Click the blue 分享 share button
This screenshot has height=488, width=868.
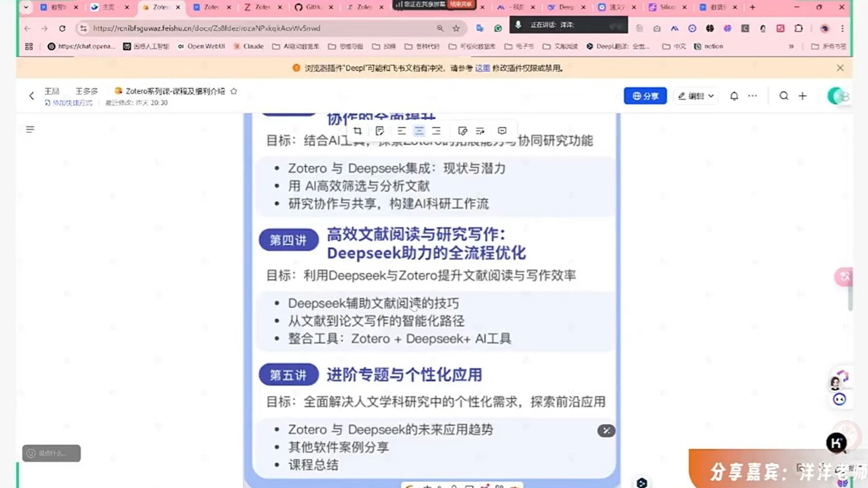645,95
